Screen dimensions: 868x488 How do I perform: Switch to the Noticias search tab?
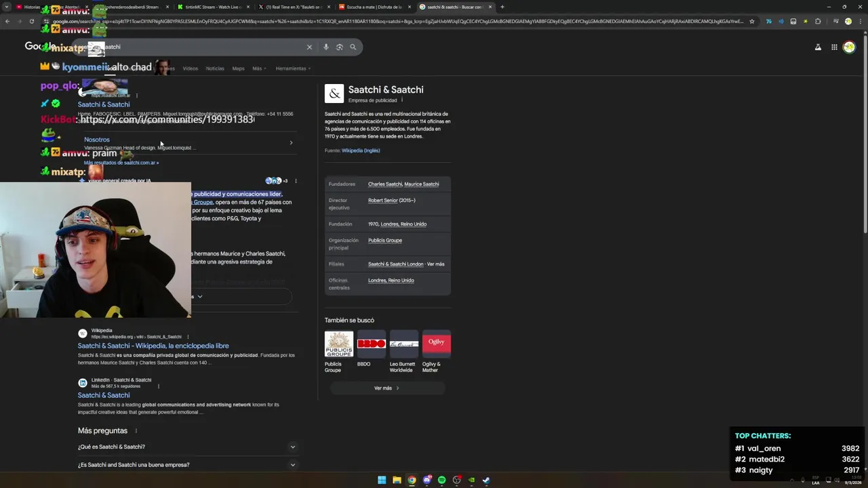[215, 68]
